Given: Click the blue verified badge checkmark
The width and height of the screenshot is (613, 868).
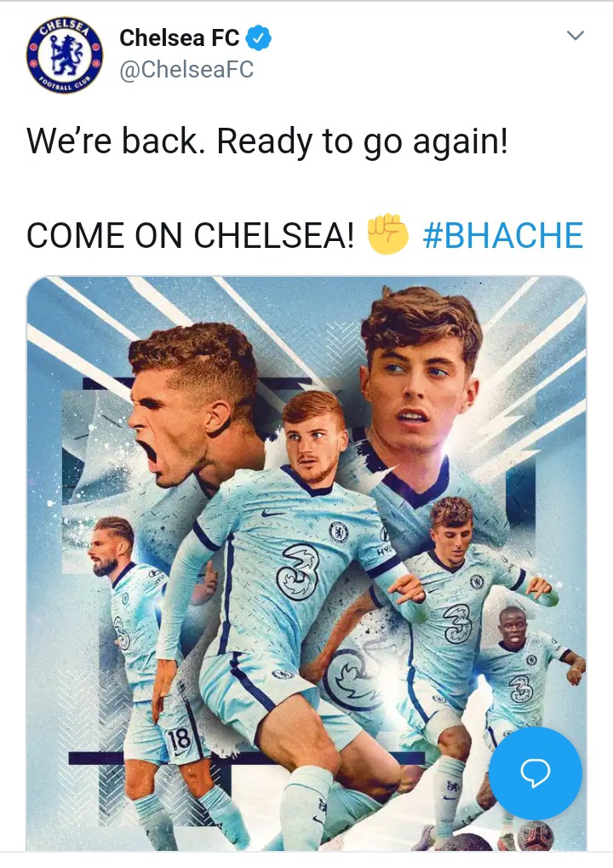Looking at the screenshot, I should (x=258, y=37).
